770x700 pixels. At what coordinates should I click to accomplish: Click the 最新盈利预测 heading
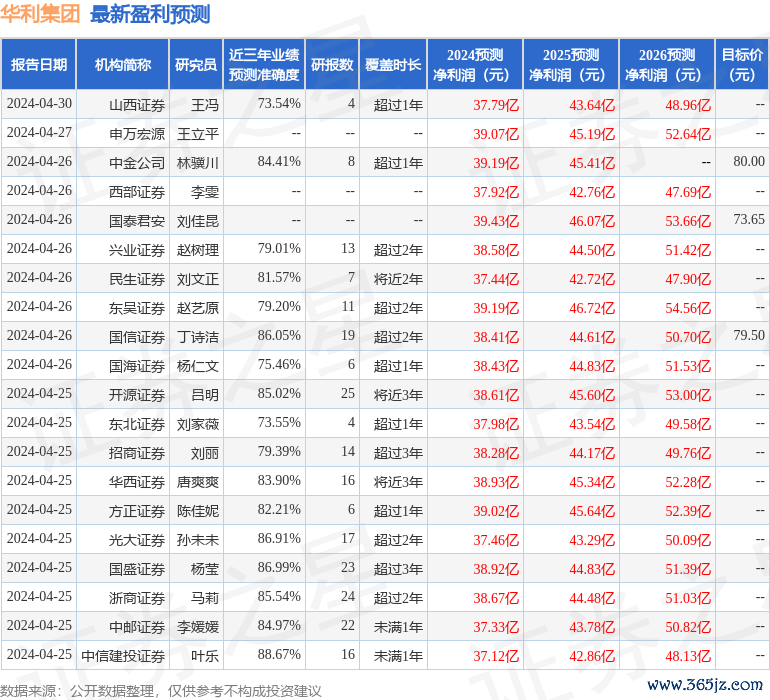(150, 14)
